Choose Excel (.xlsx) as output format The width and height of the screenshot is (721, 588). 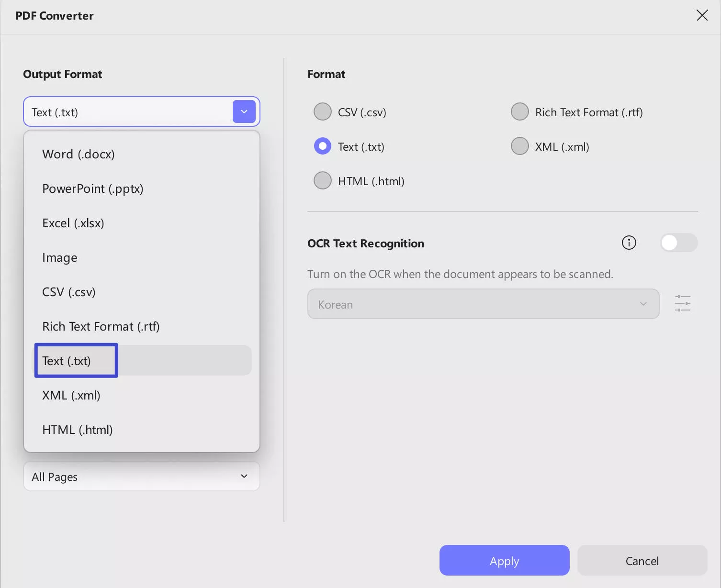[x=73, y=223]
